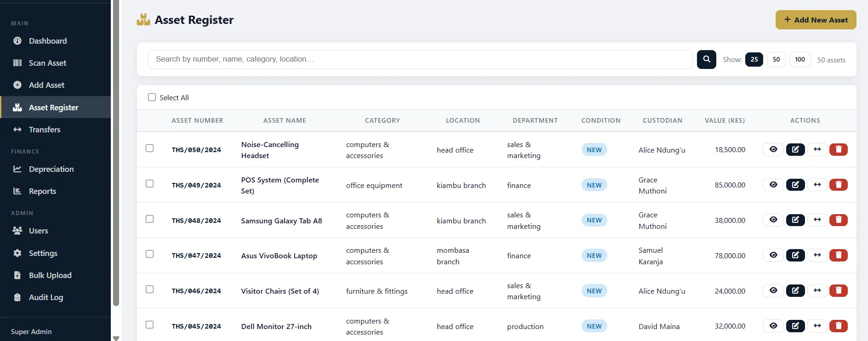The height and width of the screenshot is (341, 868).
Task: Check the THS/048/2024 row checkbox
Action: (149, 219)
